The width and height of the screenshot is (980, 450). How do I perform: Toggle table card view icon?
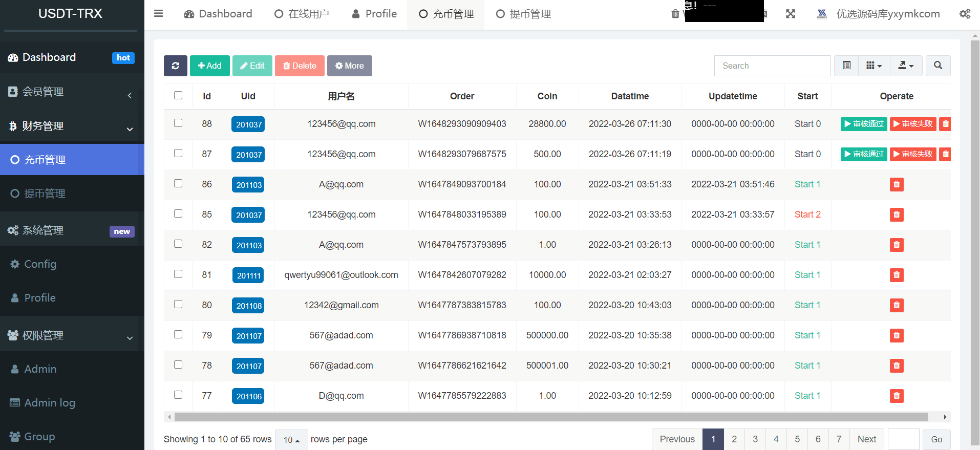[846, 66]
